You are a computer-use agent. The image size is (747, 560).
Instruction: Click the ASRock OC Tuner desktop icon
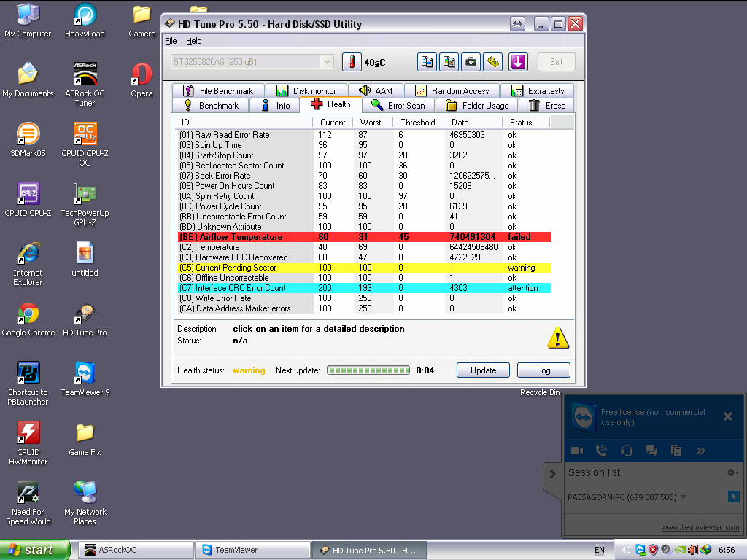[x=85, y=85]
